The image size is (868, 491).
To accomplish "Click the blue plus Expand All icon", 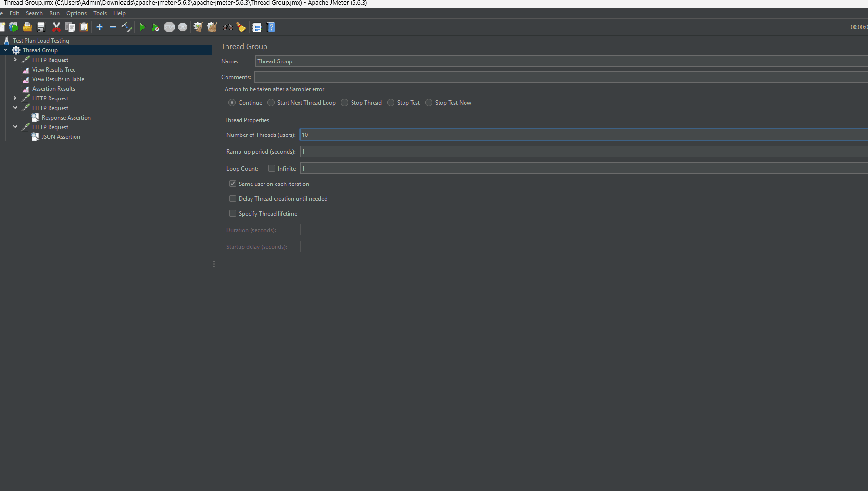I will click(100, 27).
